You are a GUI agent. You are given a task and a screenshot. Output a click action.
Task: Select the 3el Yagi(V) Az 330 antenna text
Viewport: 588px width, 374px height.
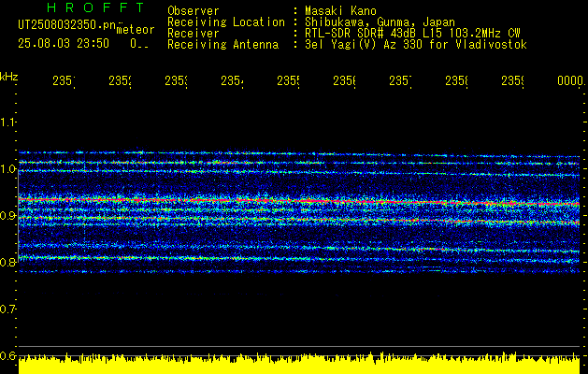tap(416, 45)
